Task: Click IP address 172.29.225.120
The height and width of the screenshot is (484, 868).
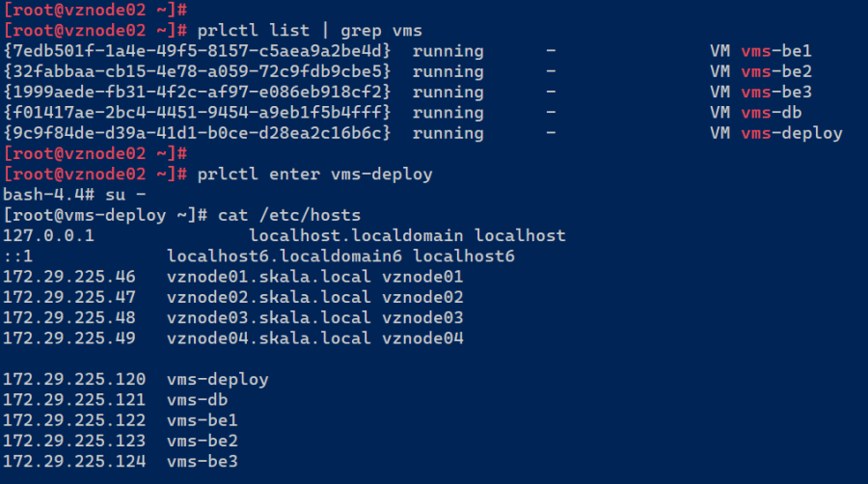Action: [x=74, y=379]
